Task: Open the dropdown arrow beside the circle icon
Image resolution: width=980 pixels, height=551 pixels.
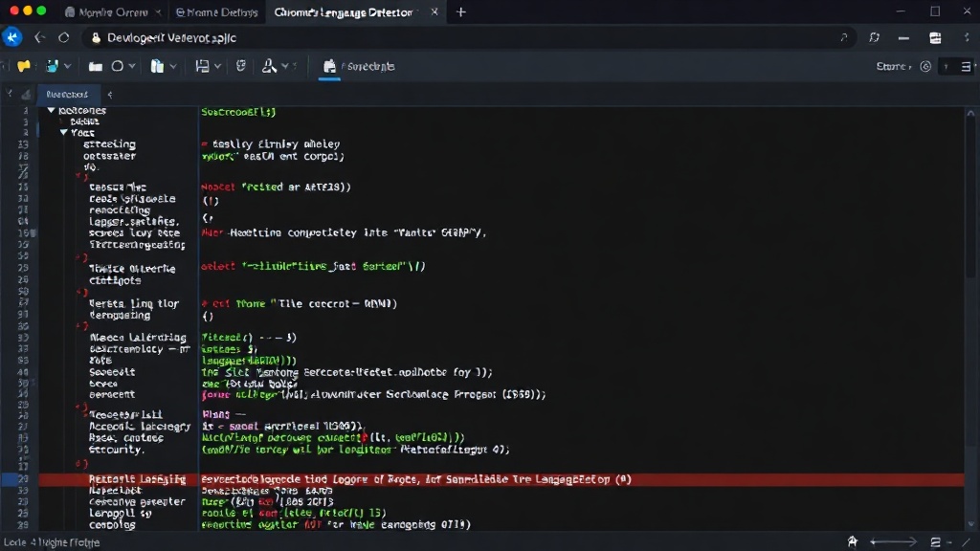Action: tap(132, 66)
